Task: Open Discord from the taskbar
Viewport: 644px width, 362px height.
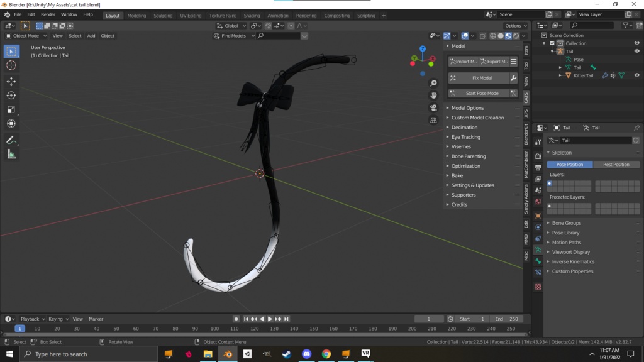Action: point(306,354)
